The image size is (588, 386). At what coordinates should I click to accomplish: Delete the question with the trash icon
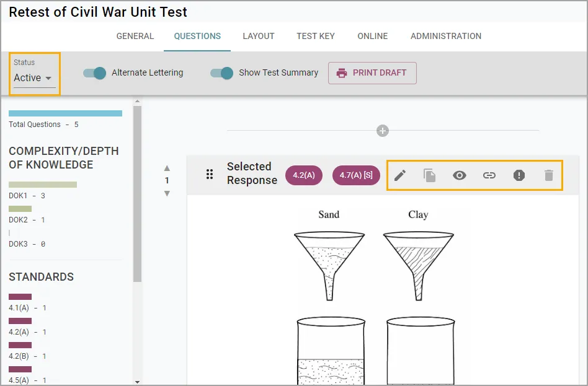[549, 175]
